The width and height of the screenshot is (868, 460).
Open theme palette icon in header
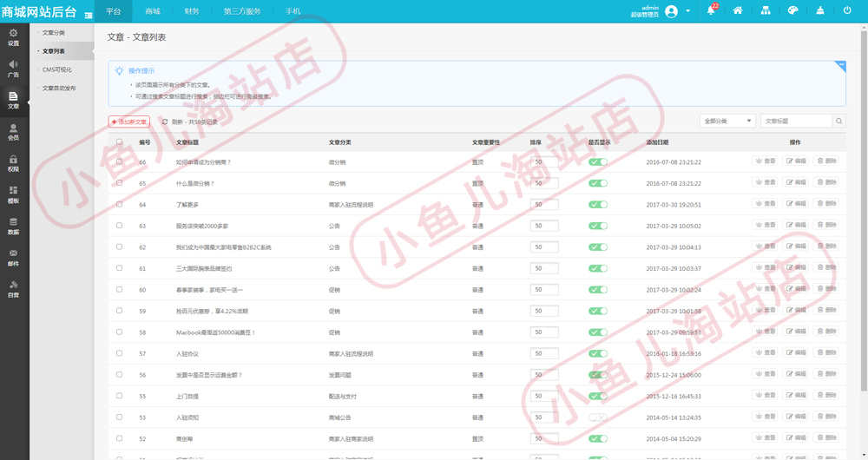click(792, 10)
